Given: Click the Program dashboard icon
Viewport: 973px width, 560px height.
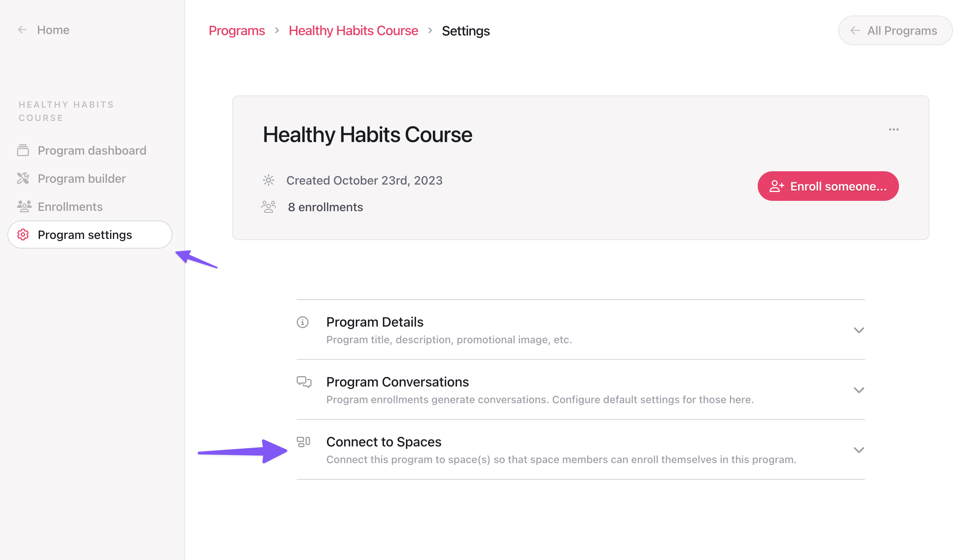Looking at the screenshot, I should click(x=23, y=150).
